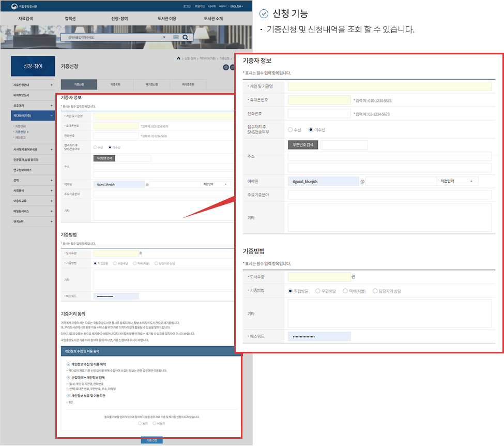Click the round icon beside 기증신청 page title

(x=225, y=67)
